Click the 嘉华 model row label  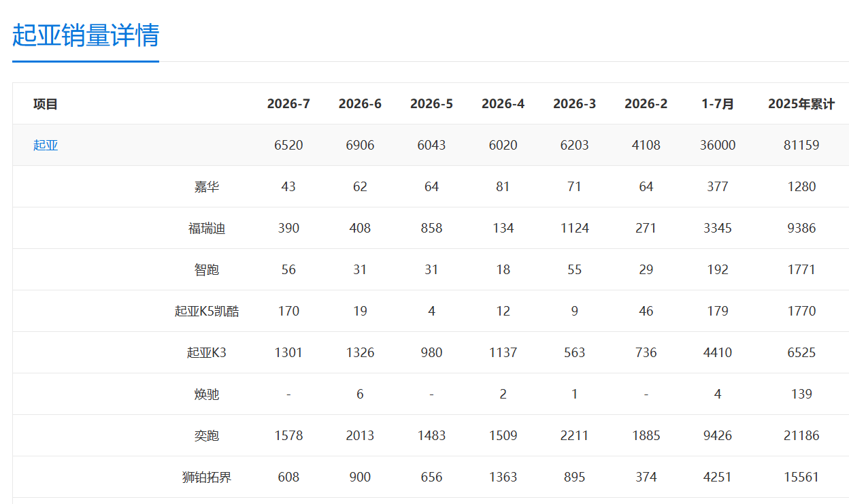(207, 186)
